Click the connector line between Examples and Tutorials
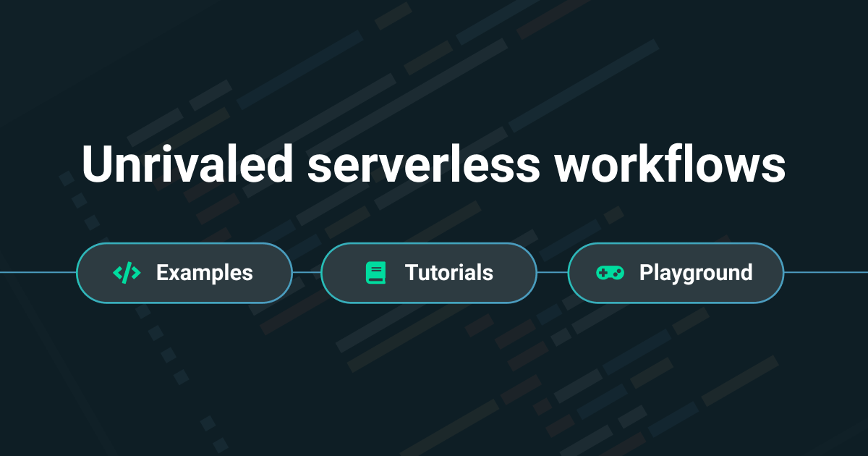This screenshot has height=456, width=868. [x=305, y=273]
